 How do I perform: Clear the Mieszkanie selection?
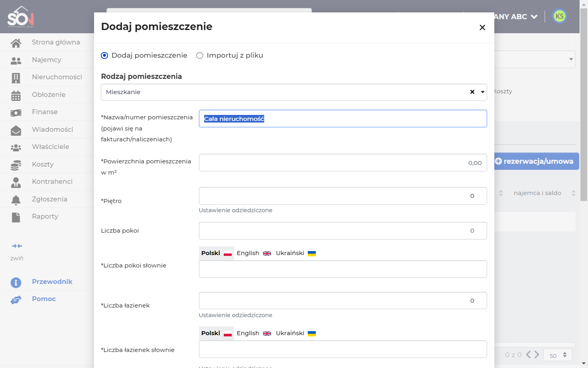(472, 92)
